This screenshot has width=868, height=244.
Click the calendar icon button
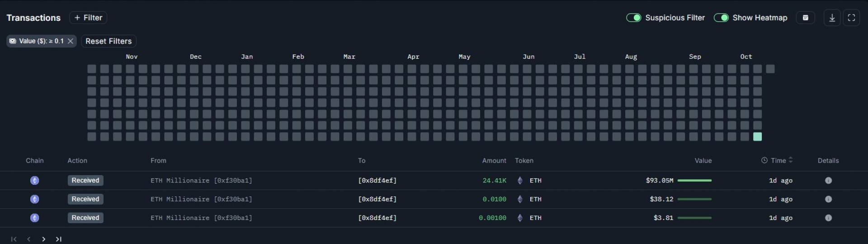point(805,18)
